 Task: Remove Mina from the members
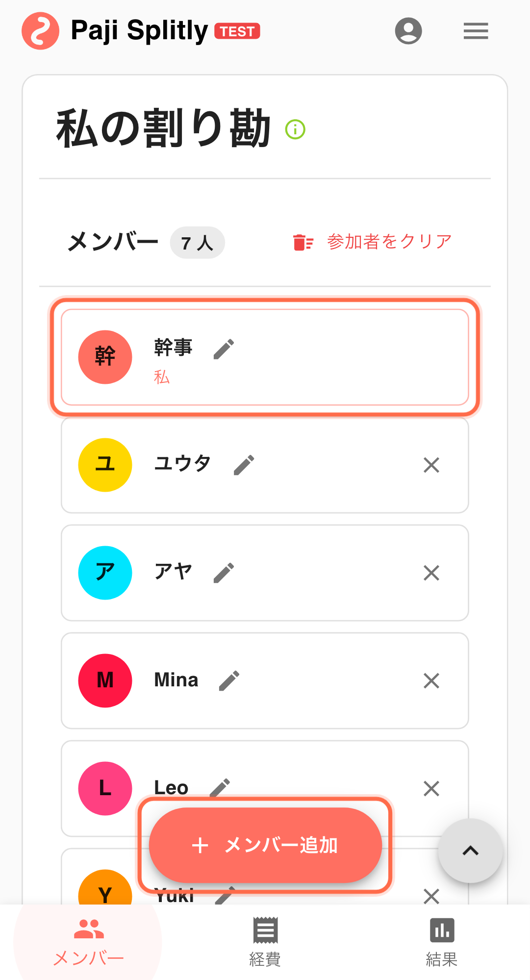pos(431,680)
